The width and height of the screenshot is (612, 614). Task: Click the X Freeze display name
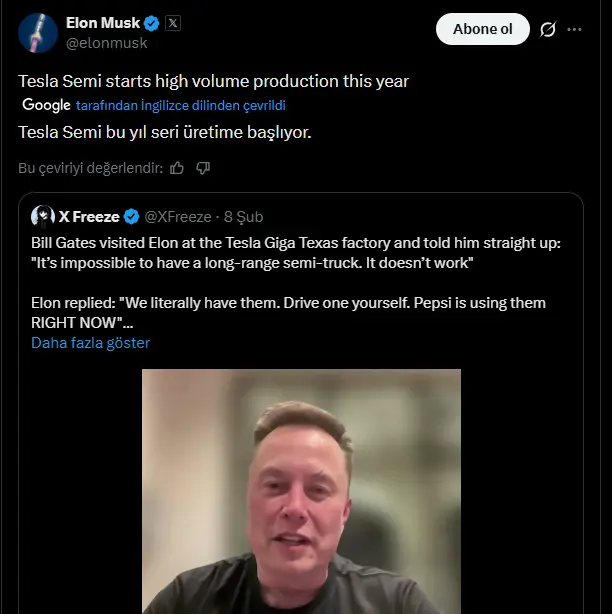pyautogui.click(x=89, y=216)
